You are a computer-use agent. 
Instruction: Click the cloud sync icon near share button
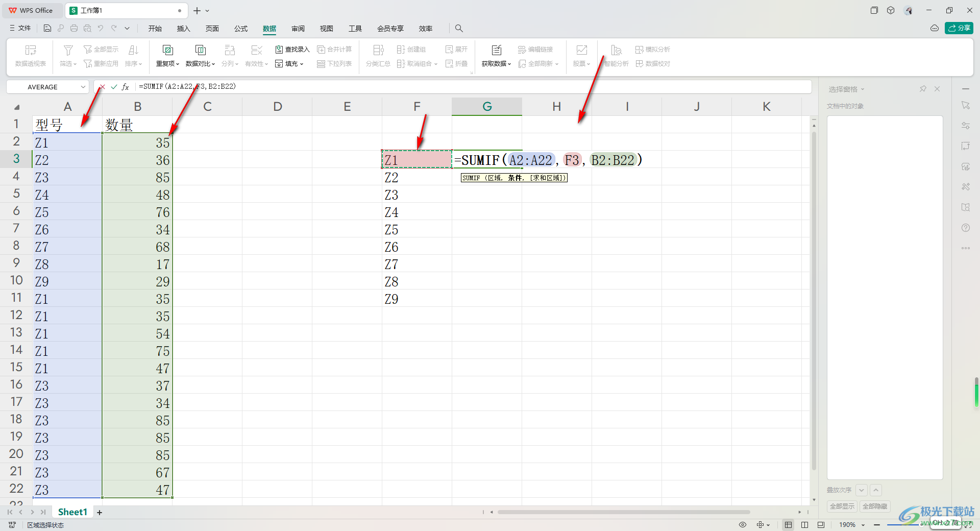[935, 28]
